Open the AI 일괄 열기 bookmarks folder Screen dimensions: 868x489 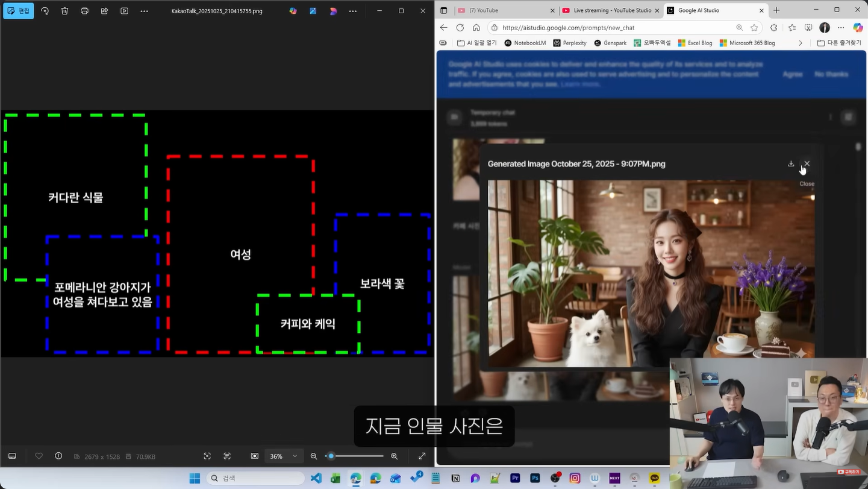(477, 43)
